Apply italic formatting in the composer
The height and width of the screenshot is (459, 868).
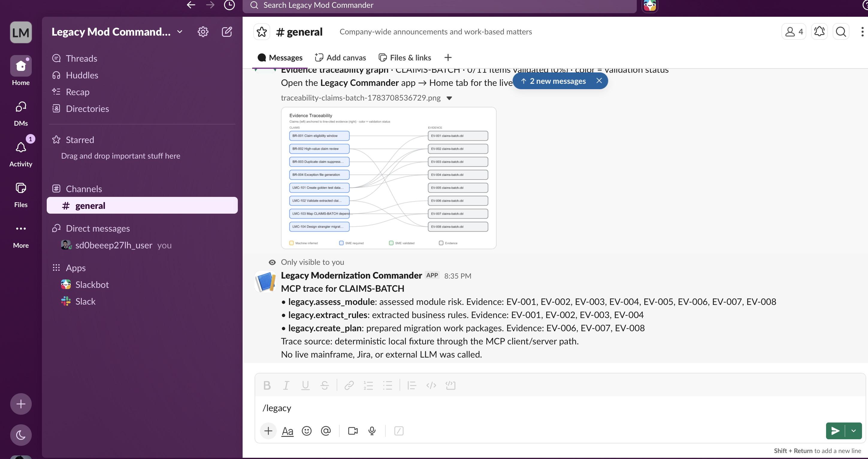click(x=286, y=385)
